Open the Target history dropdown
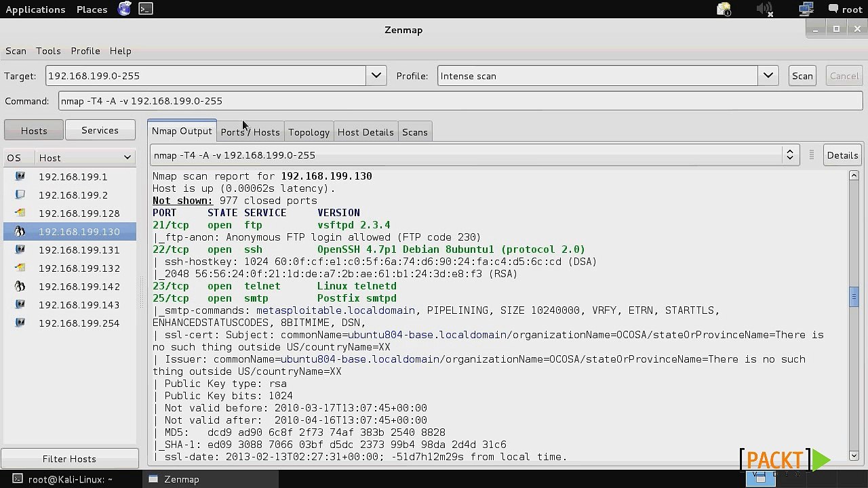 tap(376, 76)
